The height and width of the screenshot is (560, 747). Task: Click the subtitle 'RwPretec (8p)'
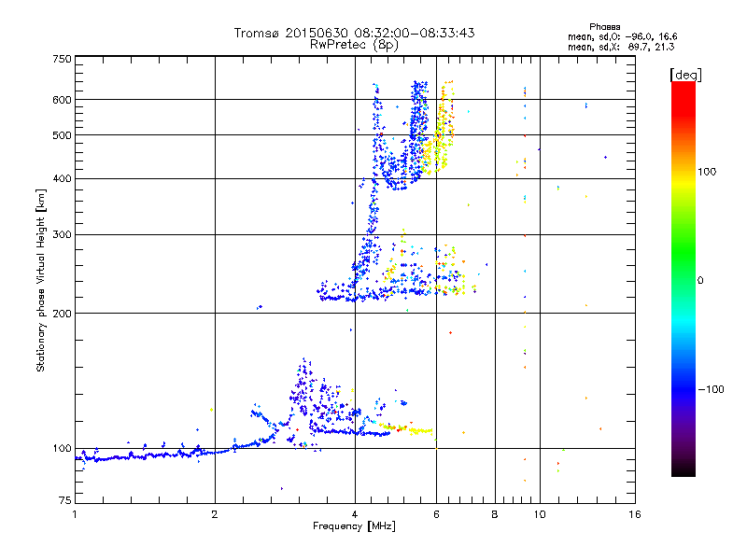point(354,45)
